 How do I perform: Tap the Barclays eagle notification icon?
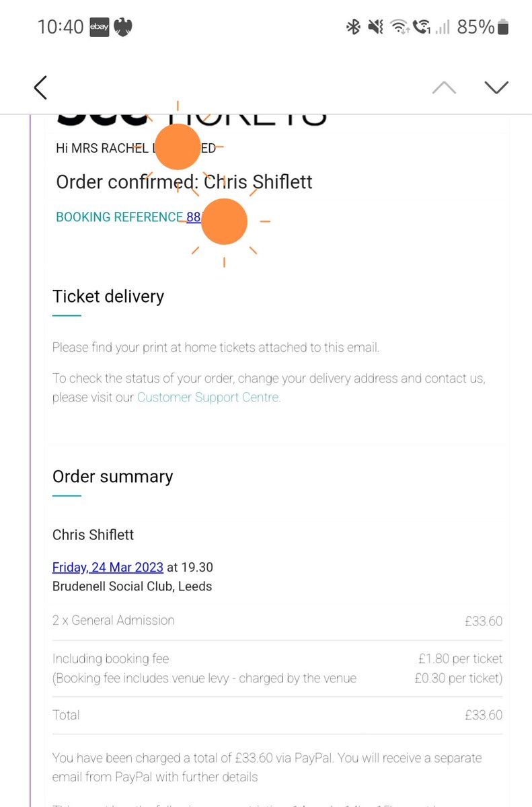(123, 28)
